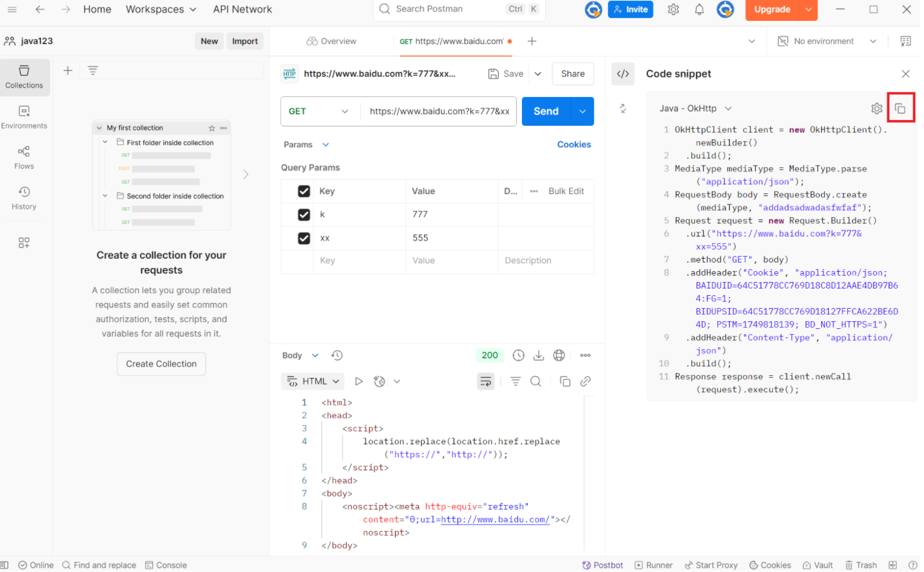Open Console in the status bar

pyautogui.click(x=166, y=565)
